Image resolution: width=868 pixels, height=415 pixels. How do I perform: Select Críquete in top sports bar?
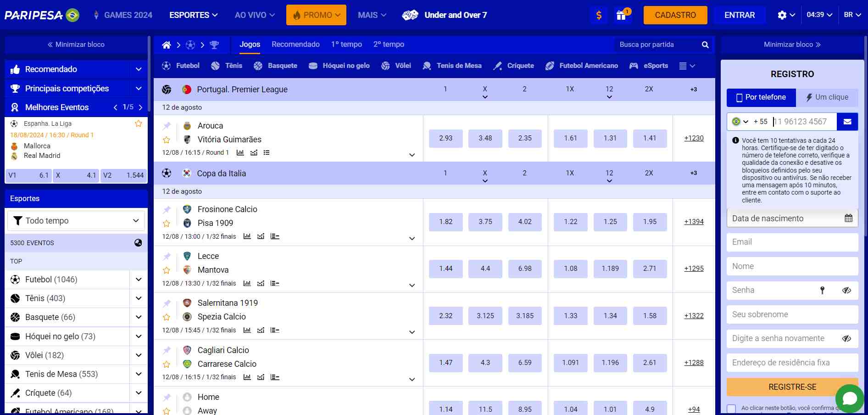(514, 66)
